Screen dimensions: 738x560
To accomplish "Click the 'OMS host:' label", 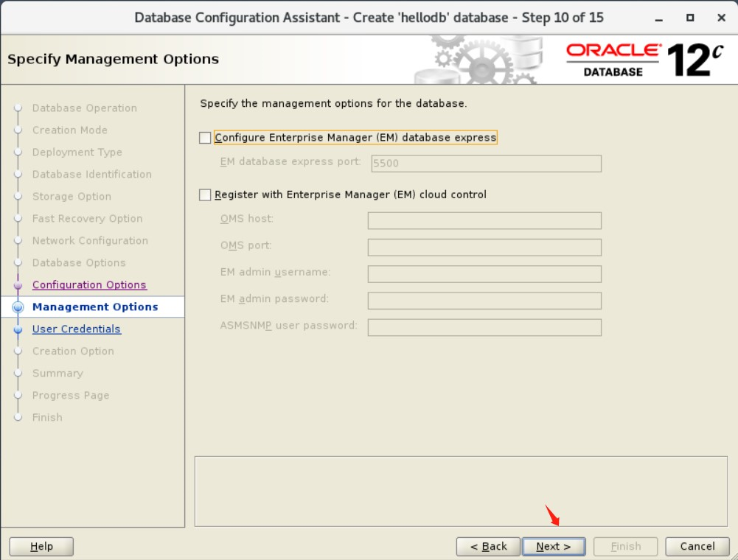I will (x=247, y=219).
